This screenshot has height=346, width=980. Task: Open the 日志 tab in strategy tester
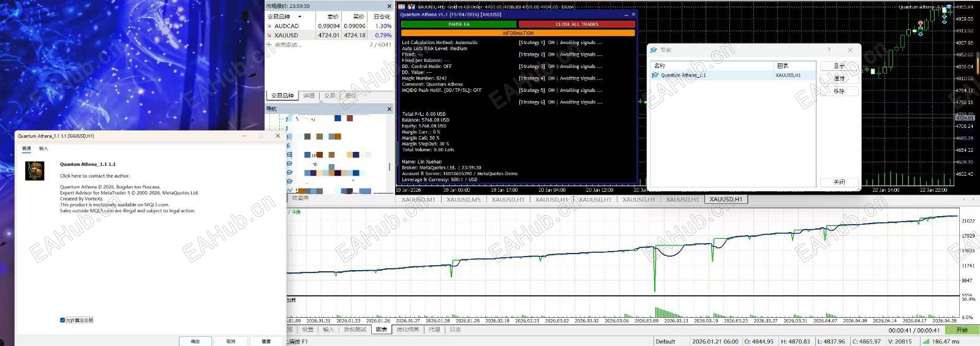[x=455, y=329]
